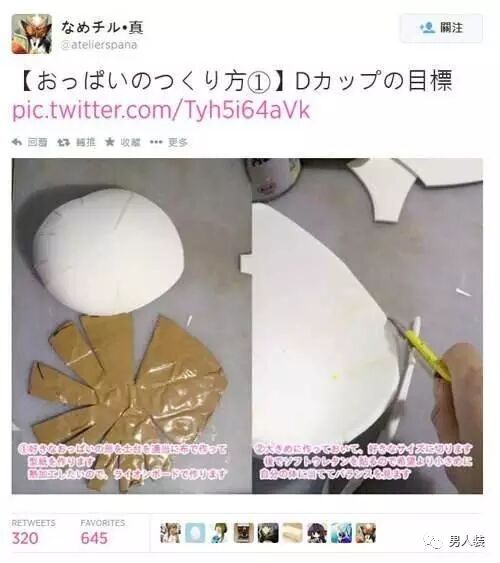Open the more options ellipsis
The height and width of the screenshot is (563, 500).
coord(156,142)
